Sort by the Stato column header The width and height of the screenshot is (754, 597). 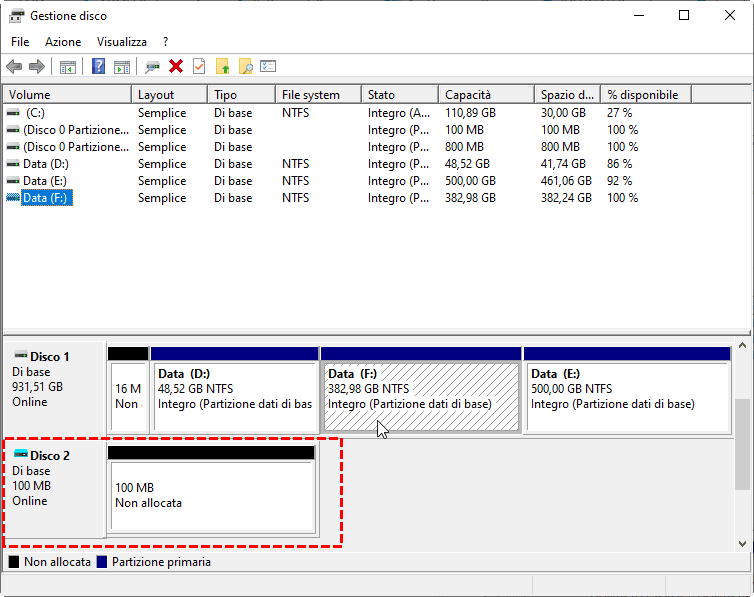400,95
